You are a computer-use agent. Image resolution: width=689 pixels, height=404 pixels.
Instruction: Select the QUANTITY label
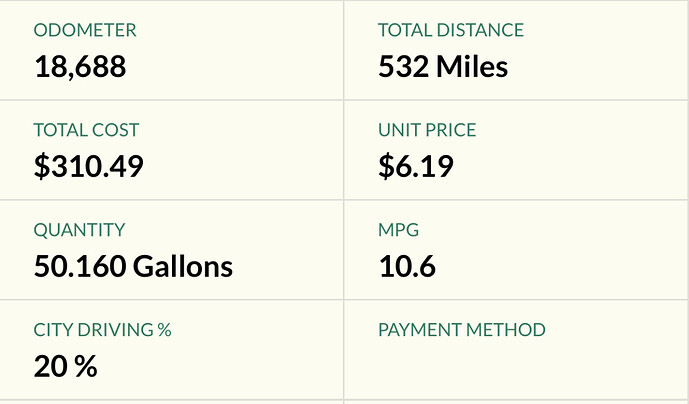(x=80, y=230)
